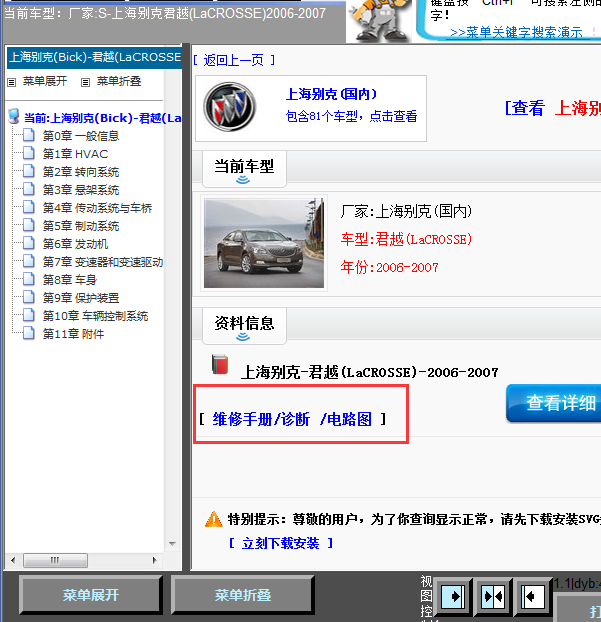Click computer icon at tree root 当前:上海别克
This screenshot has height=622, width=601.
[x=14, y=117]
